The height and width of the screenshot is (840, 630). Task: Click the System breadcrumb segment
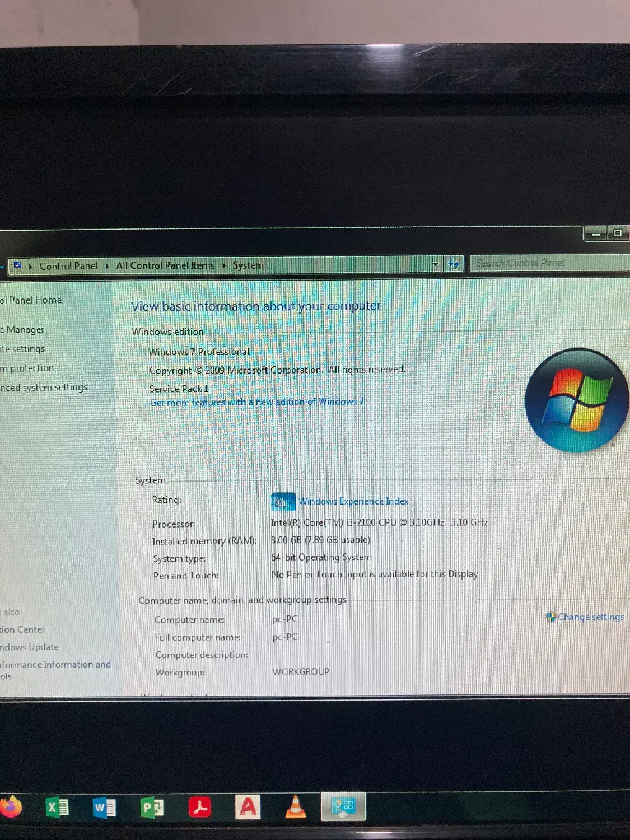coord(248,265)
